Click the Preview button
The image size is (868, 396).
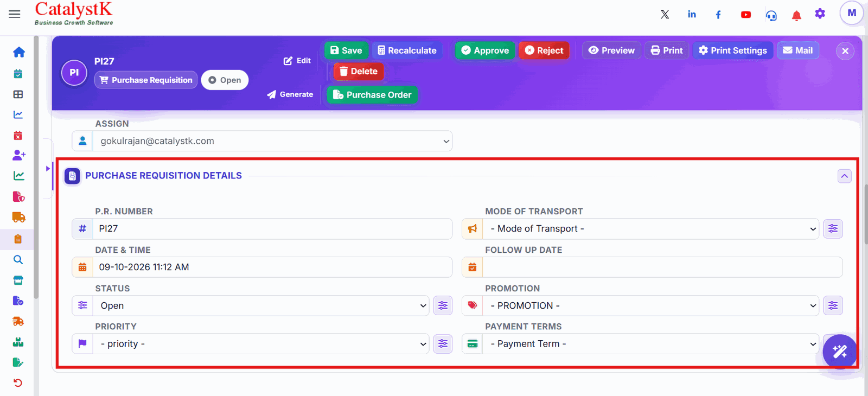click(x=611, y=50)
